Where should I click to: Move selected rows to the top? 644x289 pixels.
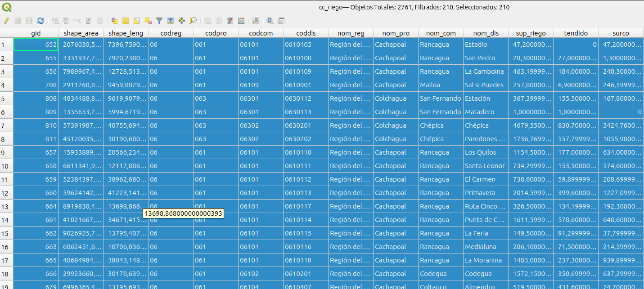click(x=171, y=21)
